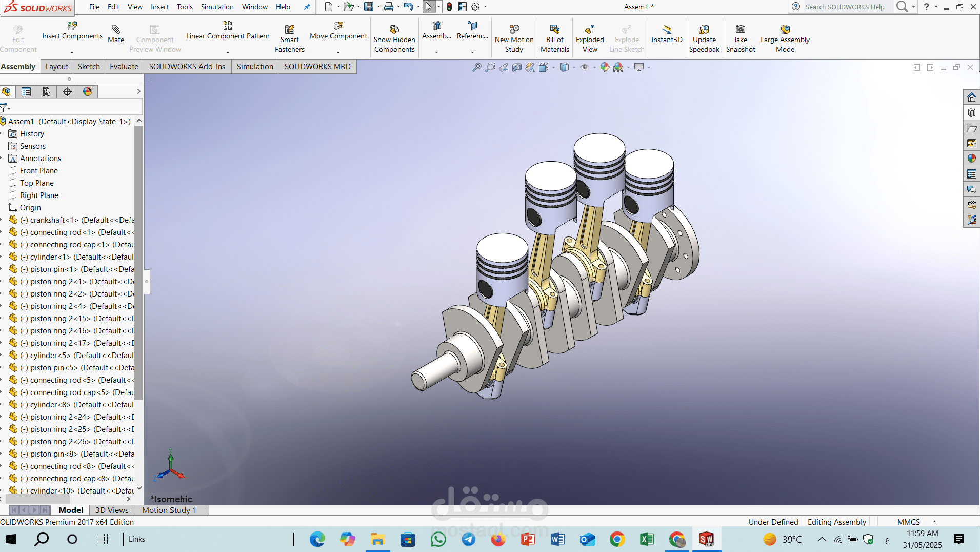Viewport: 980px width, 552px height.
Task: Open Options gear icon in top toolbar
Action: click(475, 7)
